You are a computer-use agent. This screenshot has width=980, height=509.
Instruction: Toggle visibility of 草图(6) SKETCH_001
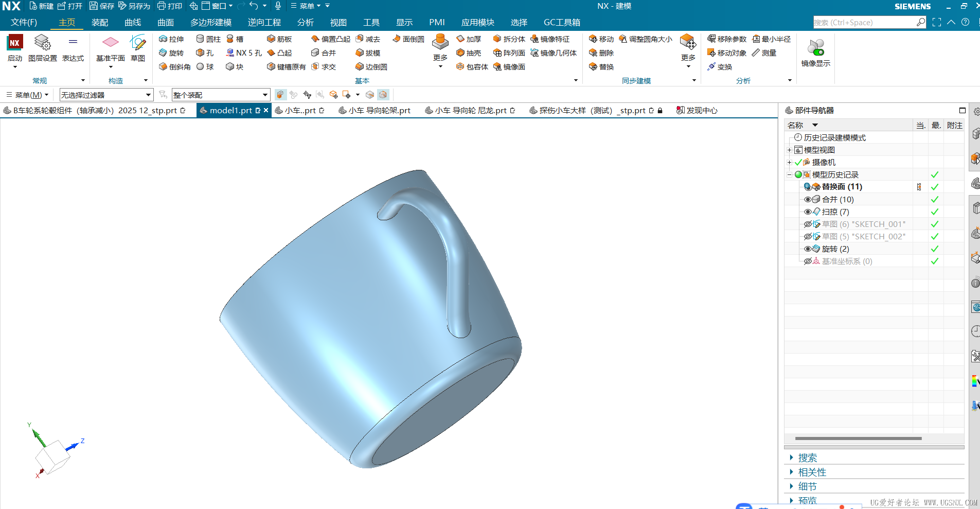[x=807, y=224]
